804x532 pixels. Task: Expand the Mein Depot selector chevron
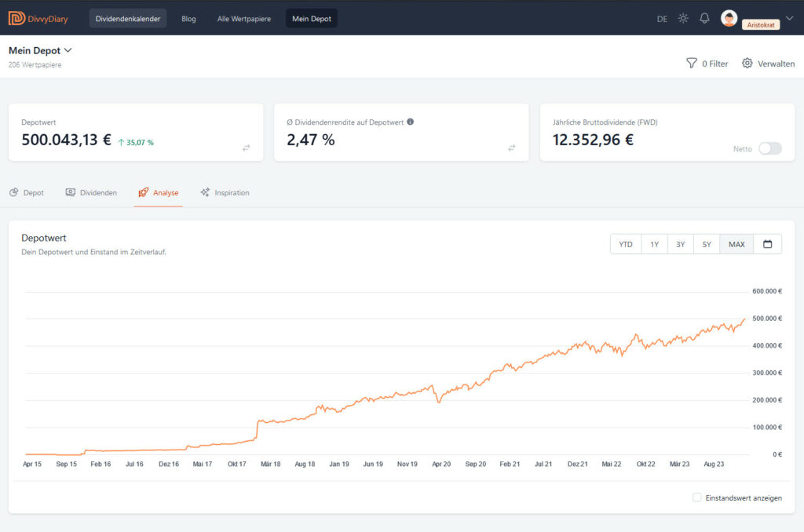click(x=68, y=50)
